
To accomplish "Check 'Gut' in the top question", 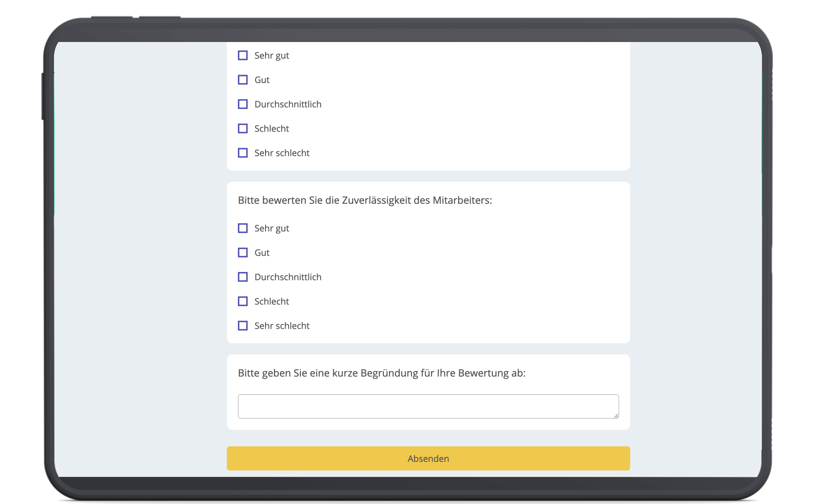I will pos(243,80).
